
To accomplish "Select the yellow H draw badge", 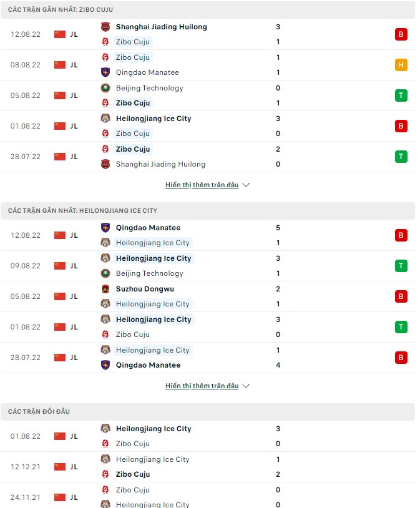I will point(401,65).
